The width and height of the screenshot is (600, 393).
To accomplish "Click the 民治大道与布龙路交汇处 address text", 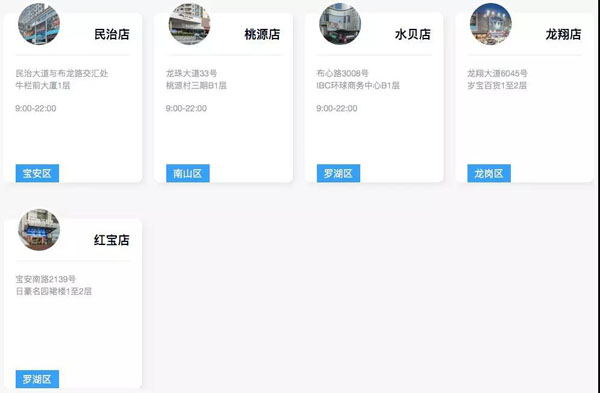I will (62, 73).
